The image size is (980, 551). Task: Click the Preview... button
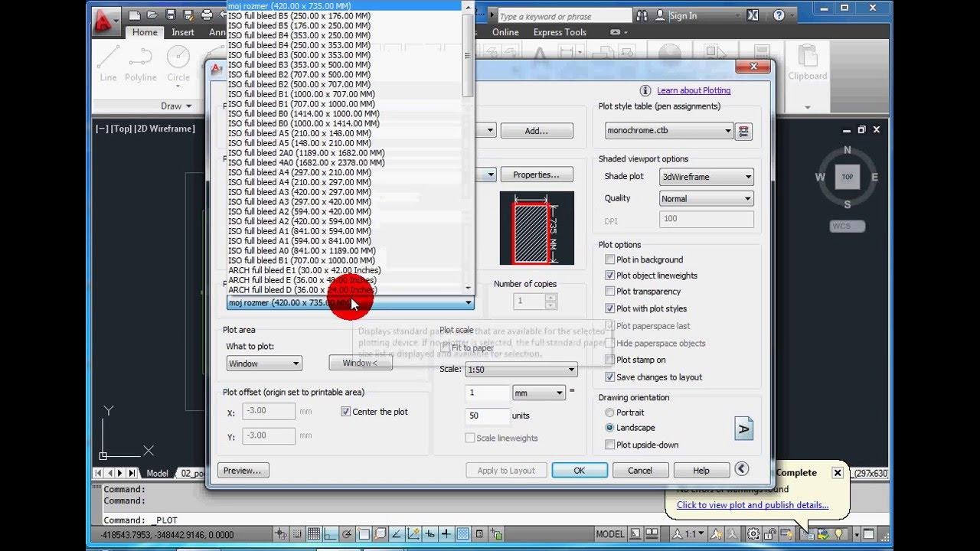(x=243, y=471)
